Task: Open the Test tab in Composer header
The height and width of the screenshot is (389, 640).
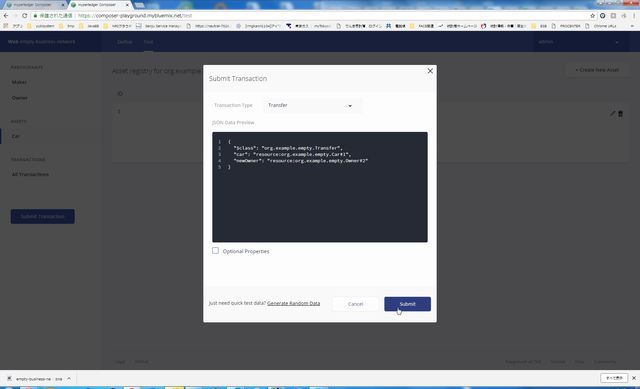Action: tap(148, 42)
